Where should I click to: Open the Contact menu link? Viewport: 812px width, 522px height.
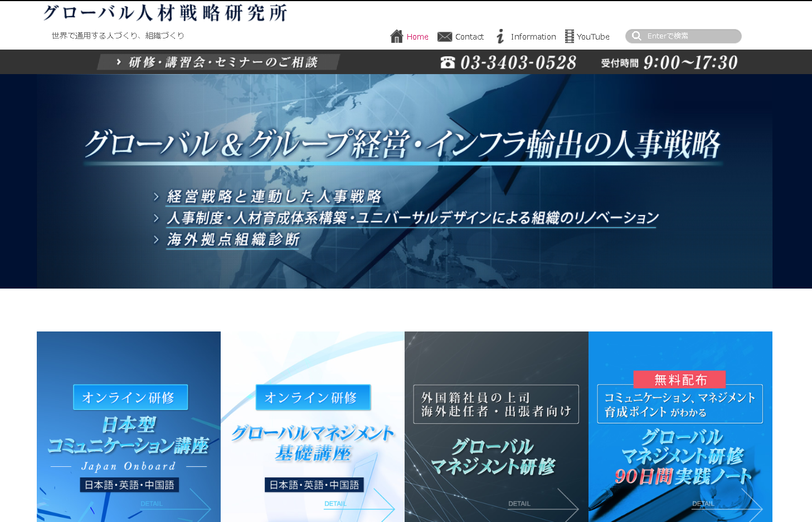[x=469, y=37]
